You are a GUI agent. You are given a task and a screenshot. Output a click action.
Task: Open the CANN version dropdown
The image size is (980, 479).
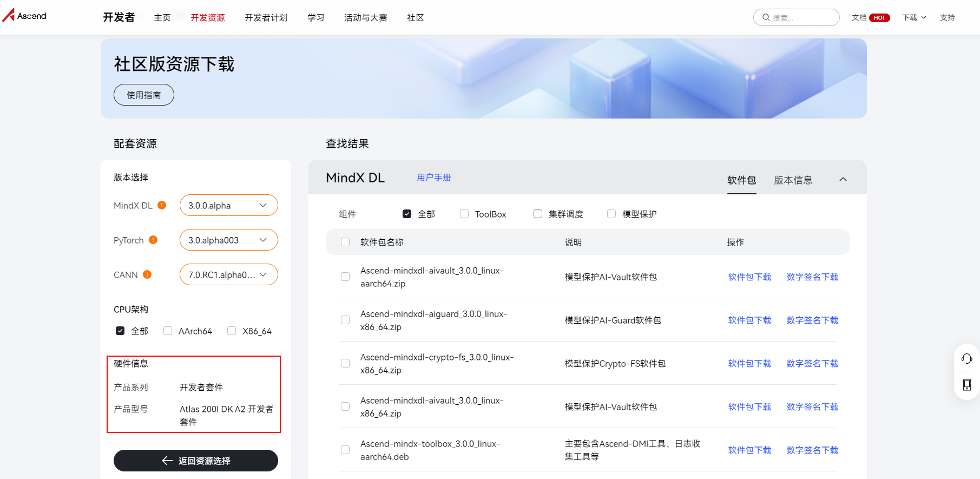click(228, 274)
